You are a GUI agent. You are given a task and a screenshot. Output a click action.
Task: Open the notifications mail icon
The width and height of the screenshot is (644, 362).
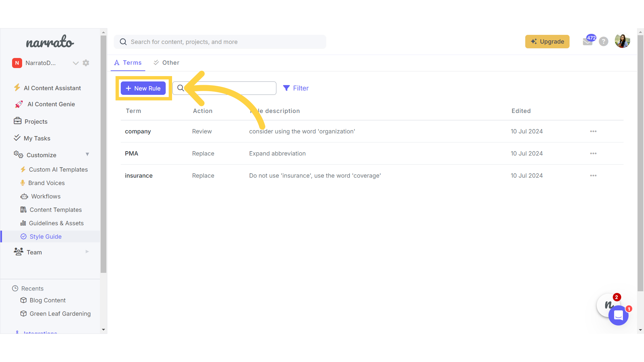tap(587, 42)
